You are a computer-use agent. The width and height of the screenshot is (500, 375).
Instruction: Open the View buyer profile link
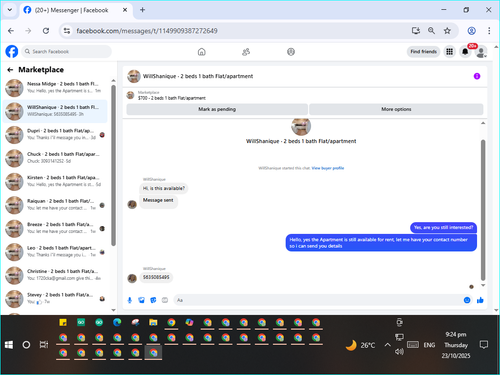pyautogui.click(x=328, y=168)
